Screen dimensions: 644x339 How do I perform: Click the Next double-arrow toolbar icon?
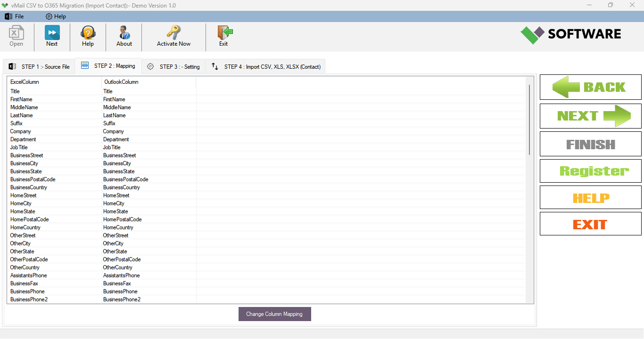coord(52,33)
